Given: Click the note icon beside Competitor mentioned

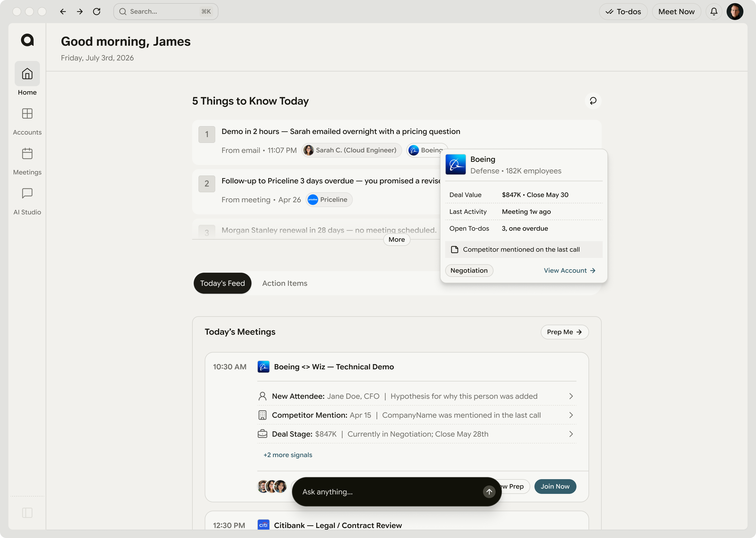Looking at the screenshot, I should click(455, 250).
